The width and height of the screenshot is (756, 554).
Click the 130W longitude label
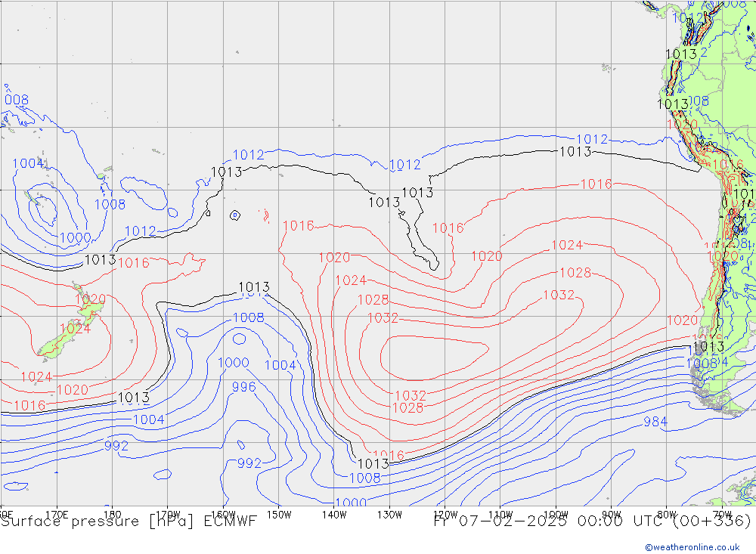[389, 514]
